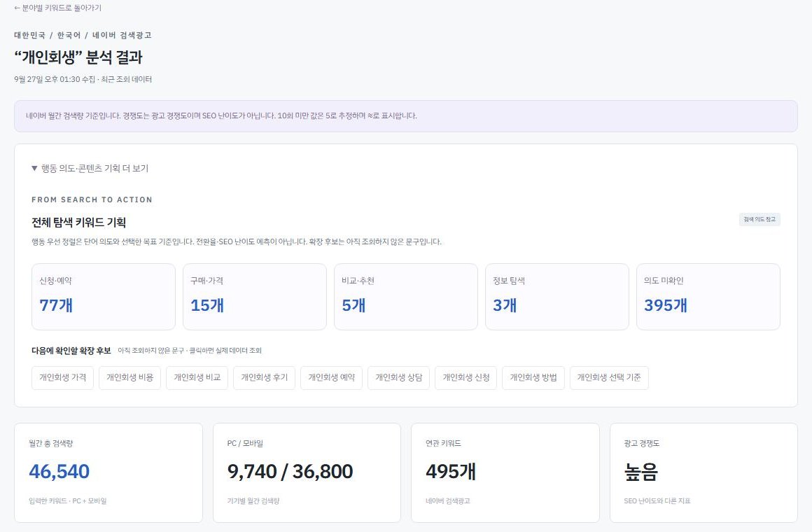Click the '전체 탐색 키워드 기획' heading

(78, 222)
